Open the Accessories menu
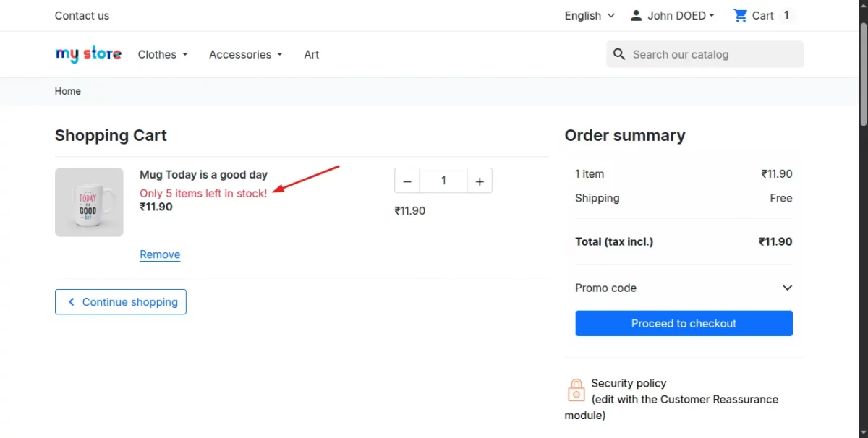Viewport: 868px width, 438px height. pos(245,54)
